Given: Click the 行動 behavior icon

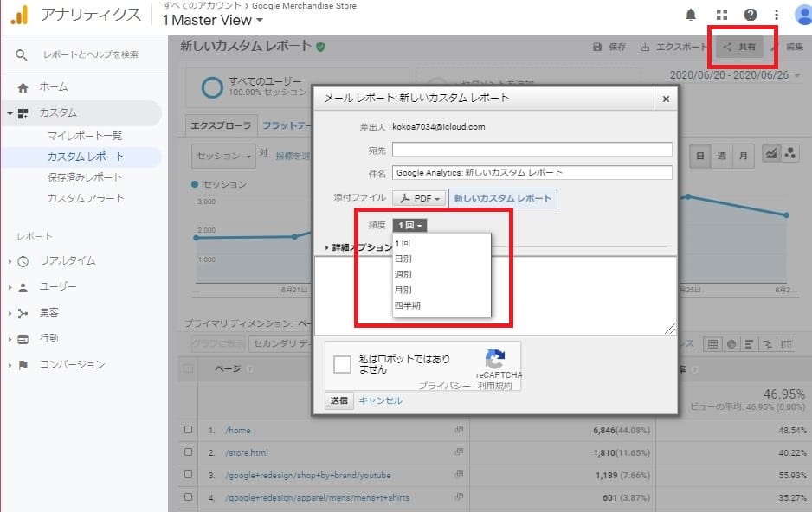Looking at the screenshot, I should click(x=23, y=339).
